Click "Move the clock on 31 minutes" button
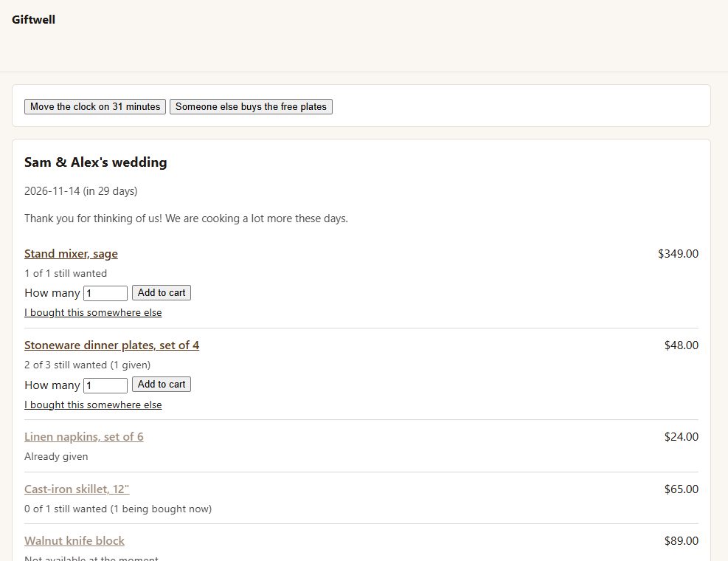This screenshot has height=561, width=728. point(95,106)
